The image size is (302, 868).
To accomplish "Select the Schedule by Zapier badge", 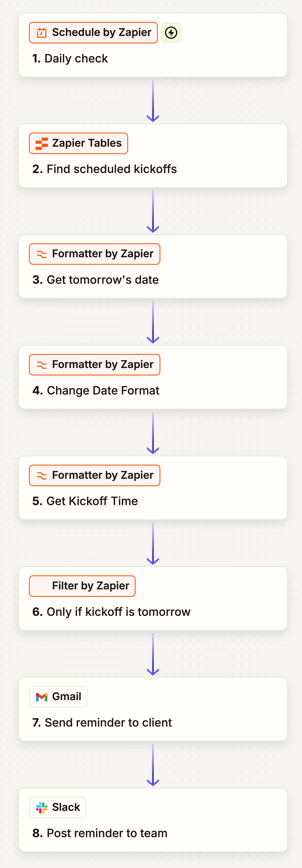I will click(x=93, y=33).
